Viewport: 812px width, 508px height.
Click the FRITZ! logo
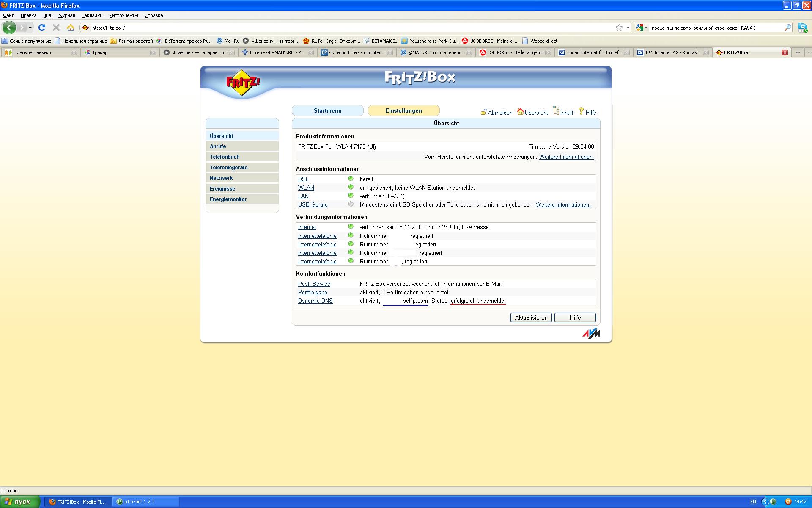coord(243,82)
